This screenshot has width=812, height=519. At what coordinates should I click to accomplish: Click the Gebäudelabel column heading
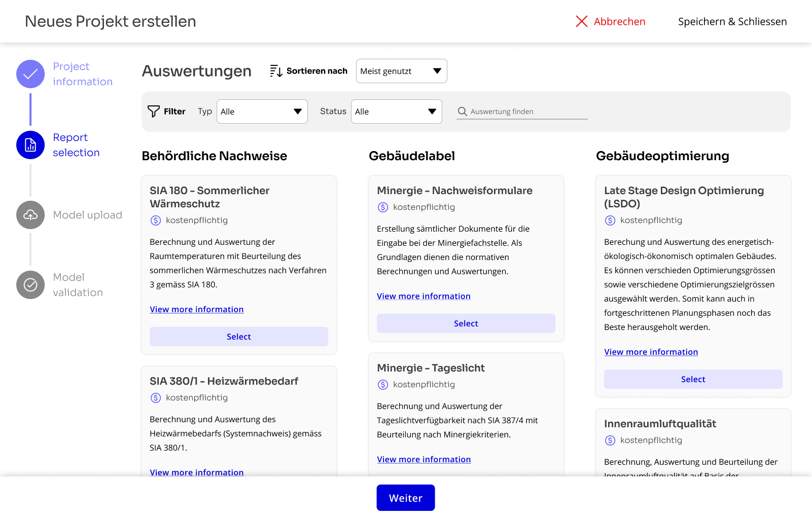(412, 156)
